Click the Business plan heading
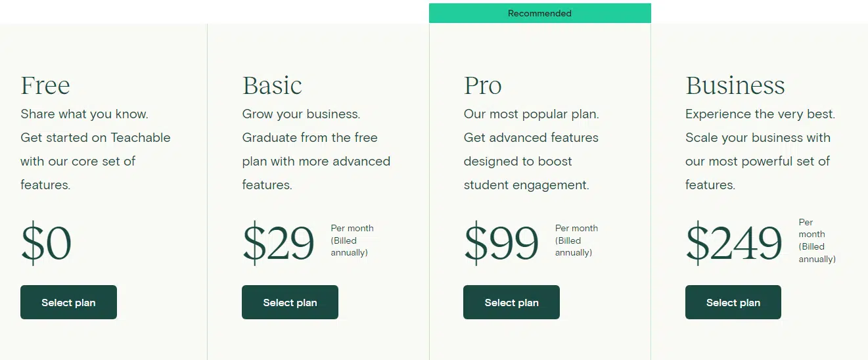Image resolution: width=868 pixels, height=360 pixels. click(735, 85)
